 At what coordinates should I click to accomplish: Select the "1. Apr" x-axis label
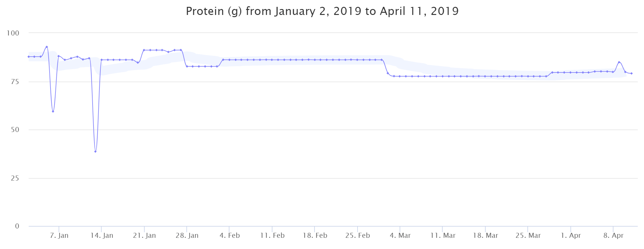(x=571, y=236)
